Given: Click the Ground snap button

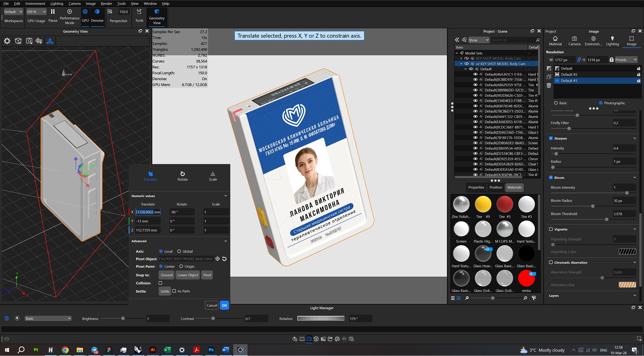Looking at the screenshot, I should pyautogui.click(x=166, y=275).
